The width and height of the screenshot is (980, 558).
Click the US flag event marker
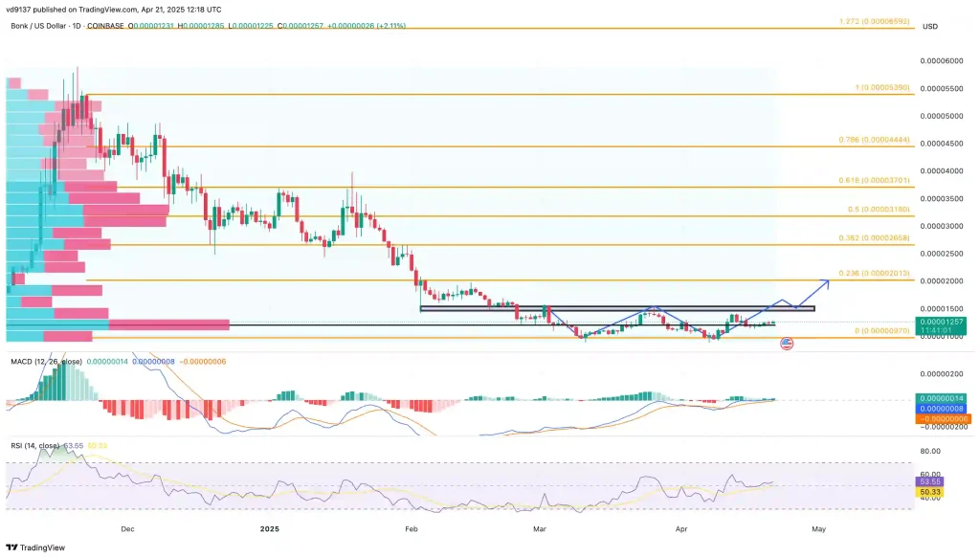tap(787, 344)
